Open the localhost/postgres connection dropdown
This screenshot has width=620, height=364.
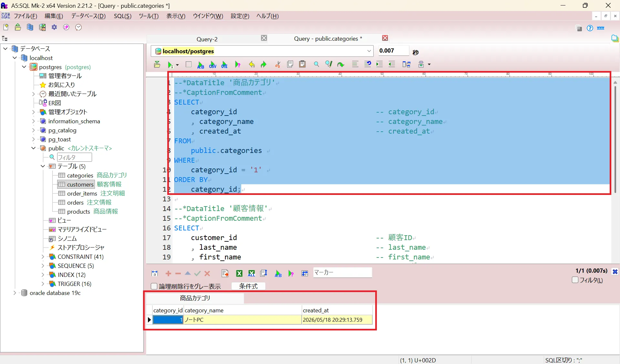point(369,51)
